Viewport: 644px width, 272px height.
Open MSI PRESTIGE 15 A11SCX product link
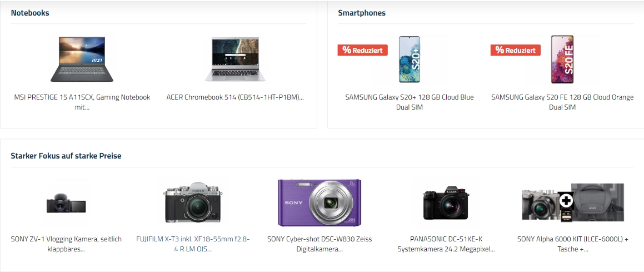(x=82, y=102)
